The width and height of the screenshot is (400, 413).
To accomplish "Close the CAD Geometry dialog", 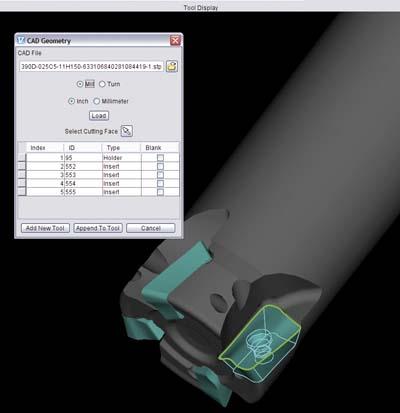I will [175, 41].
